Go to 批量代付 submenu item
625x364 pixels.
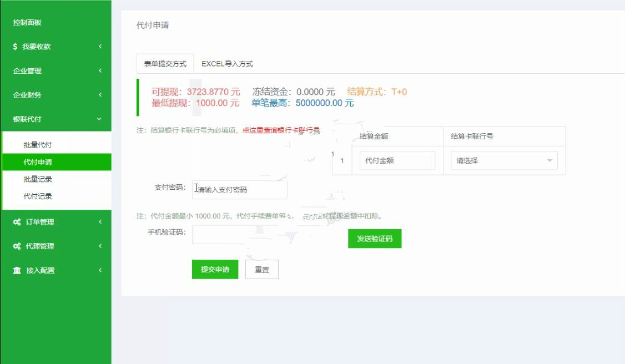click(38, 145)
